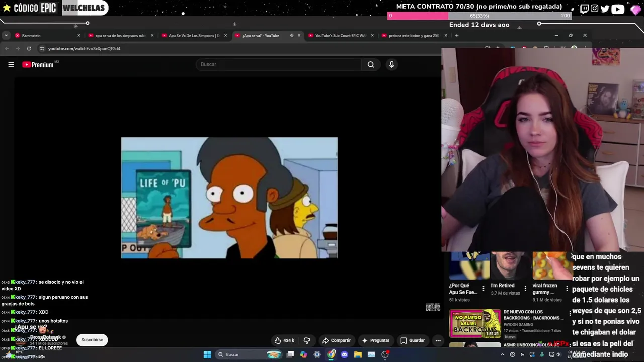Open the tab search dropdown arrow

(6, 35)
